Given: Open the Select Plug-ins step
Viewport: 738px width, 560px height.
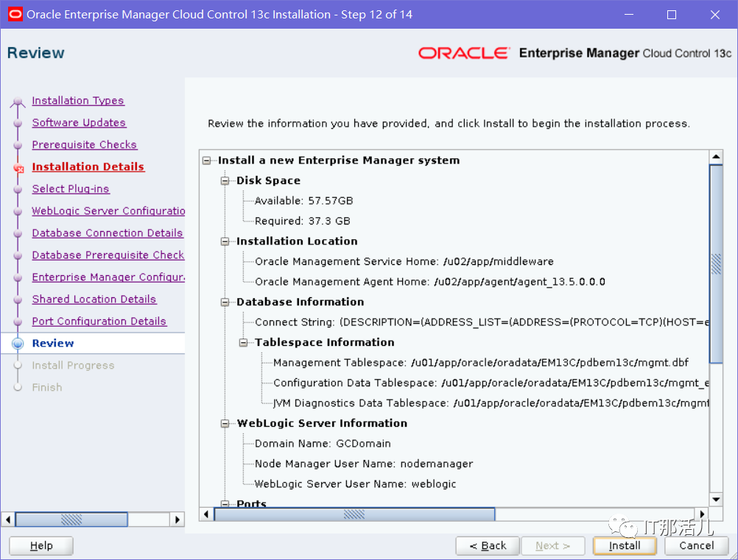Looking at the screenshot, I should [71, 189].
